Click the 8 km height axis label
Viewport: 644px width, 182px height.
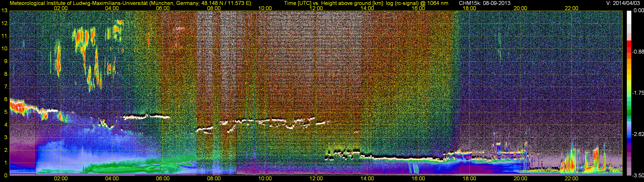pos(6,74)
